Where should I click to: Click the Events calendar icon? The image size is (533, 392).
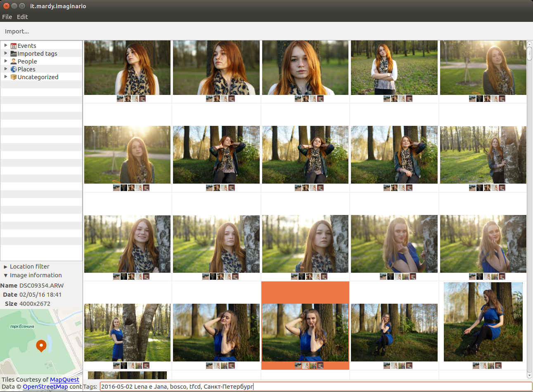pos(14,46)
